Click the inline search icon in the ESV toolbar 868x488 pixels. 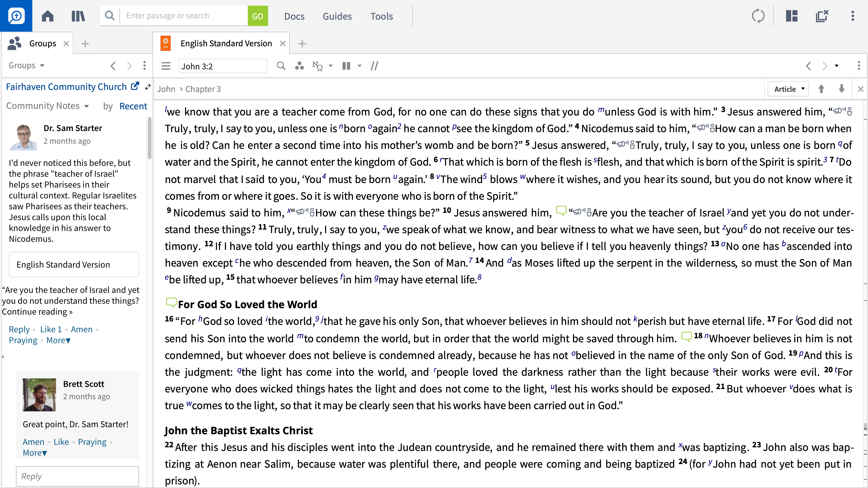point(281,66)
